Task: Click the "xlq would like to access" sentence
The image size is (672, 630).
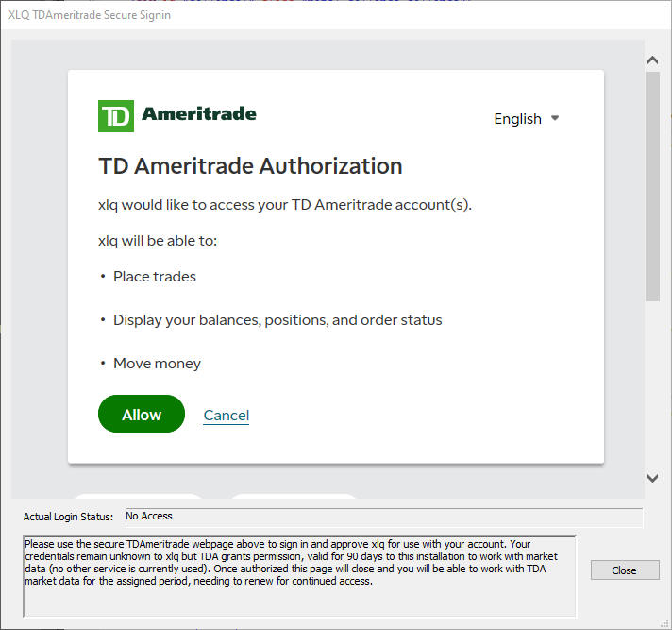Action: click(x=285, y=205)
